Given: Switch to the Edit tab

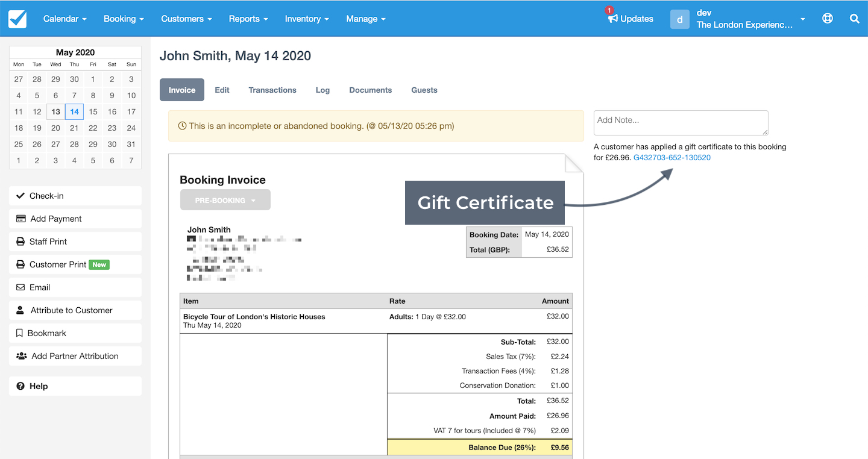Looking at the screenshot, I should (222, 90).
